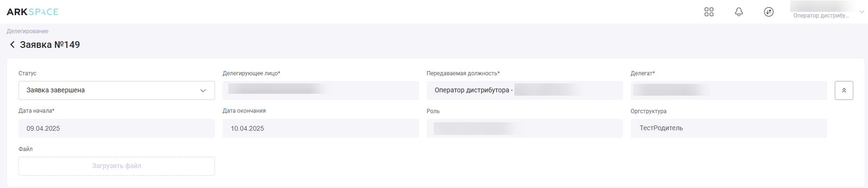Click the Заявка №149 page title
This screenshot has width=868, height=188.
50,45
